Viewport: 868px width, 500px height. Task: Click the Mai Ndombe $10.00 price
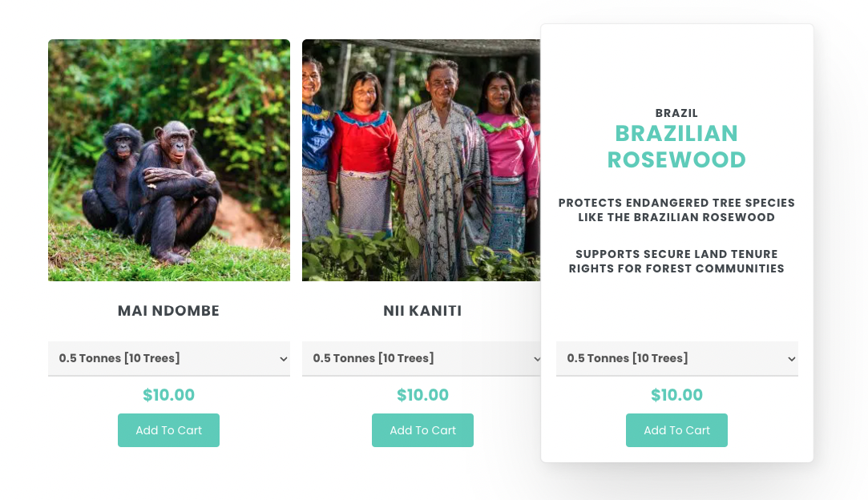coord(168,395)
